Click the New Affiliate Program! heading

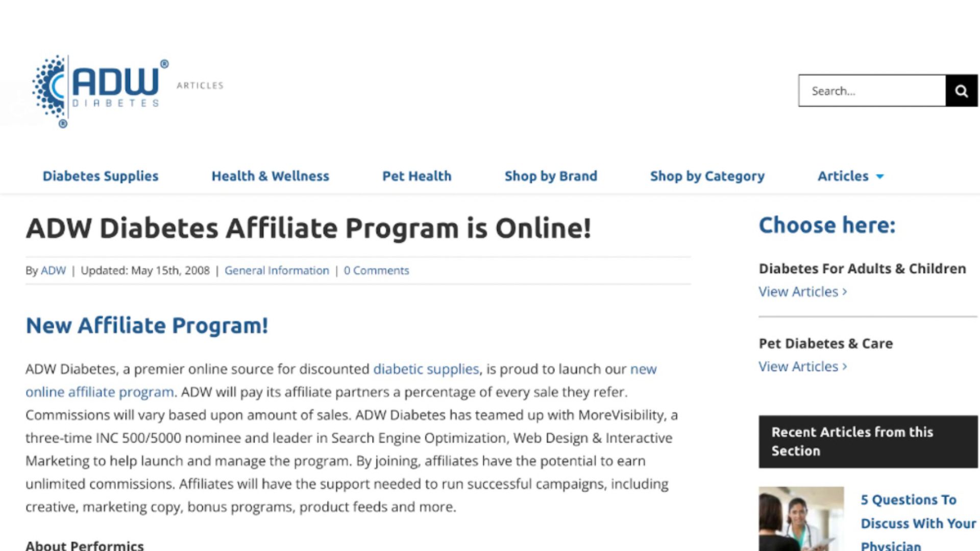pyautogui.click(x=147, y=325)
